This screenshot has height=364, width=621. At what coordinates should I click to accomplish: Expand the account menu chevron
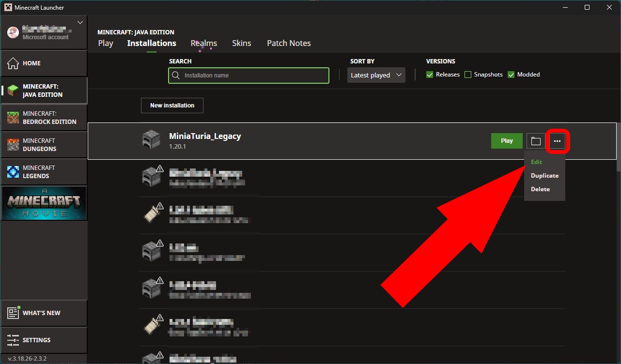coord(80,22)
